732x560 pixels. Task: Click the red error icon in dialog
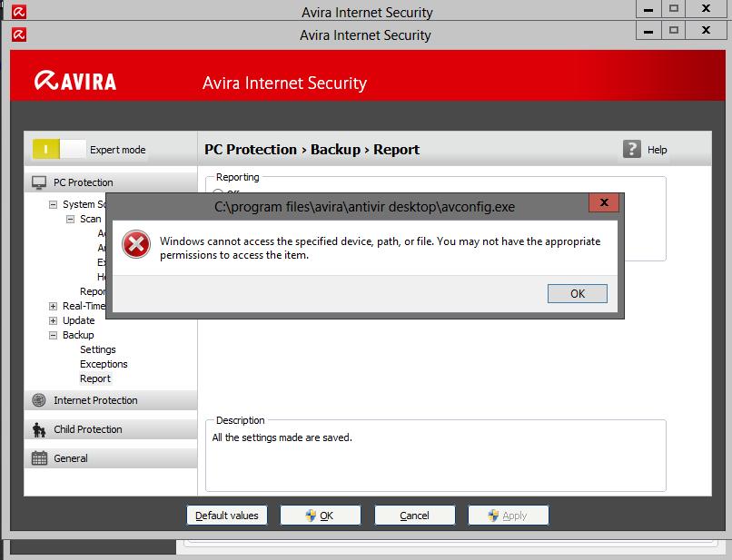coord(136,246)
